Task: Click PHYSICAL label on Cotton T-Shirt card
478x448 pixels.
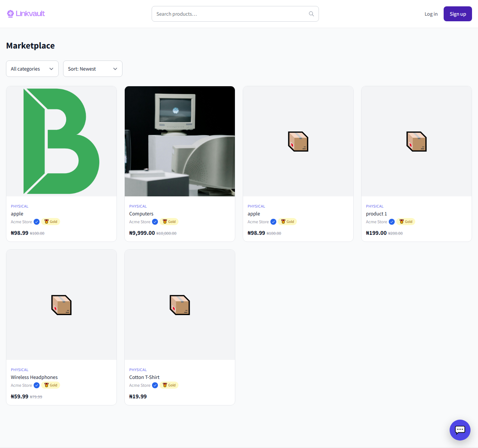Action: click(x=138, y=370)
